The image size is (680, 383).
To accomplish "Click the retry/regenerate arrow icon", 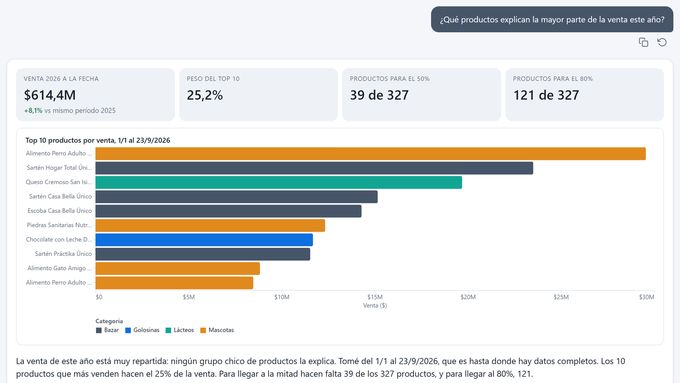I will tap(662, 42).
